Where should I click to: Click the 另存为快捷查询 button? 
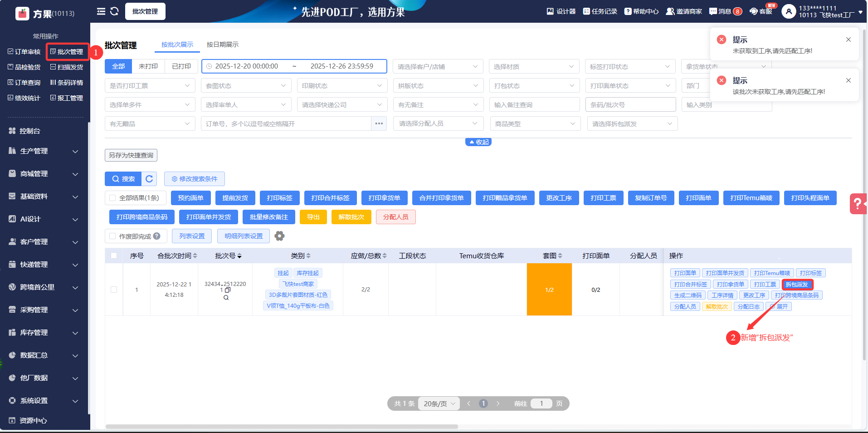[x=131, y=155]
